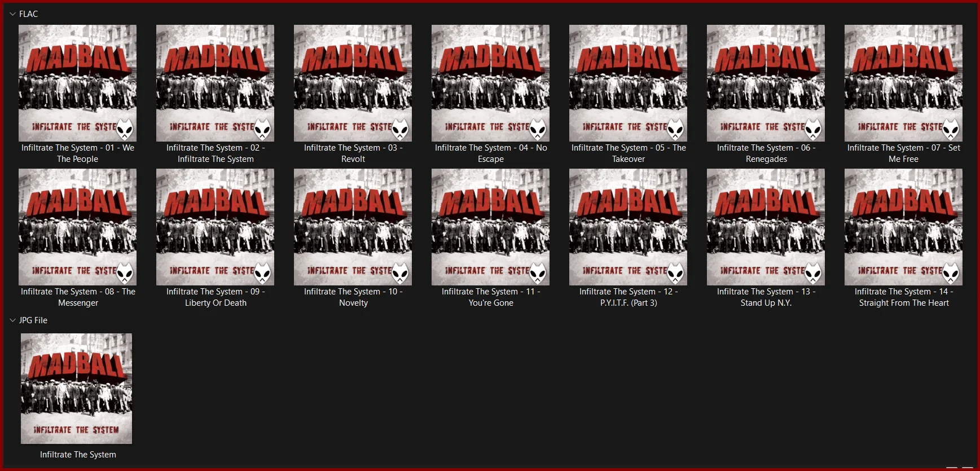Click file name 'Infiltrate The System - 05 - The Takeover'
980x471 pixels.
[x=629, y=153]
